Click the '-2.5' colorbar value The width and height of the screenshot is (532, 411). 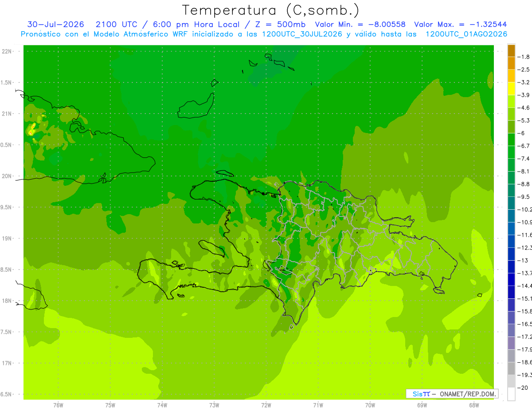(x=523, y=70)
